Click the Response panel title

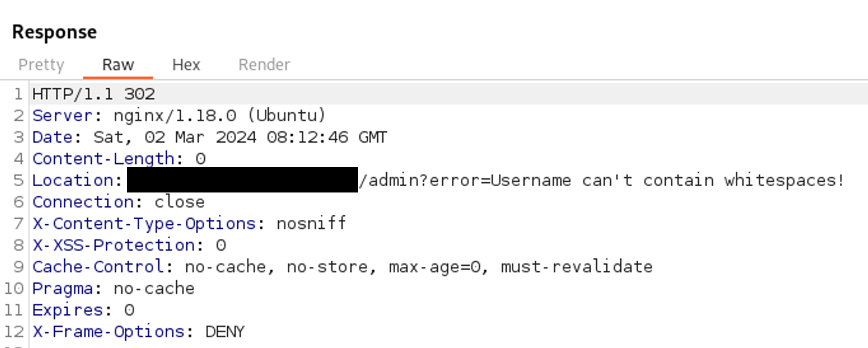tap(54, 33)
